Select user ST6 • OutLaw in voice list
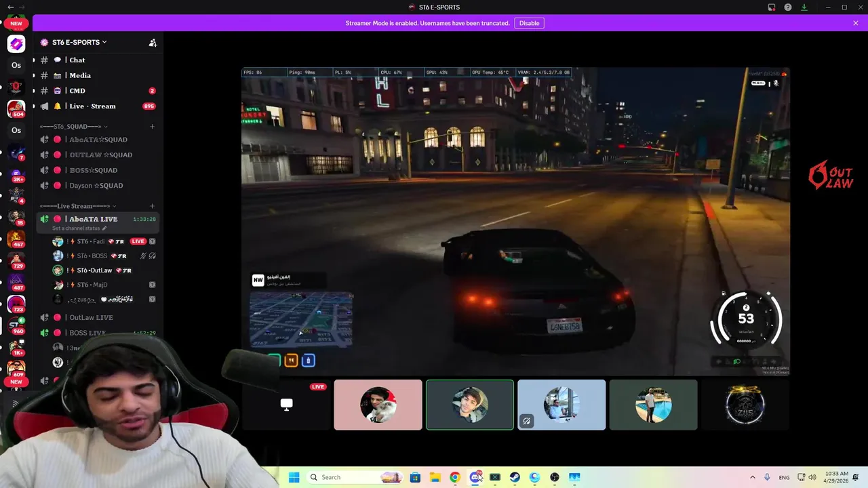Viewport: 868px width, 488px height. (105, 270)
